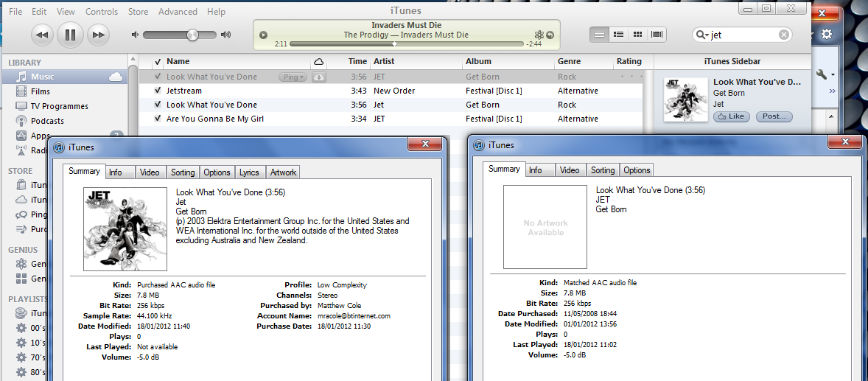Image resolution: width=868 pixels, height=381 pixels.
Task: Open the Controls menu
Action: 102,11
